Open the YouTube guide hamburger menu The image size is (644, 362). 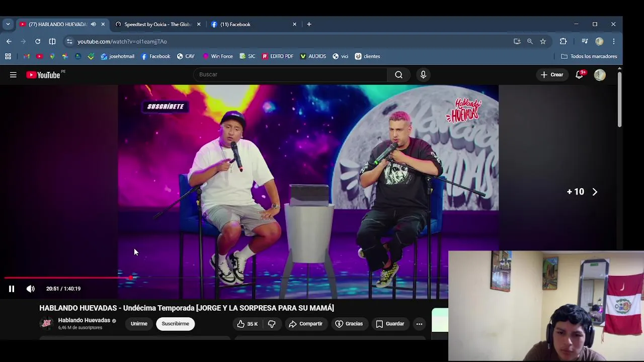point(13,75)
